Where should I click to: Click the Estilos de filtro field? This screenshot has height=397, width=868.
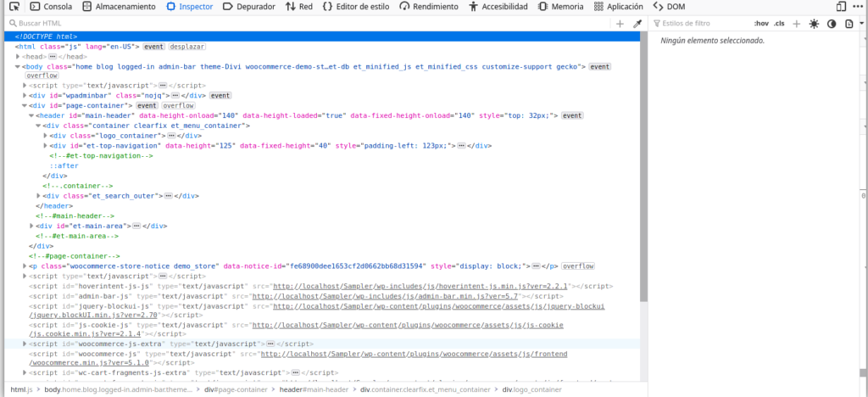click(700, 23)
